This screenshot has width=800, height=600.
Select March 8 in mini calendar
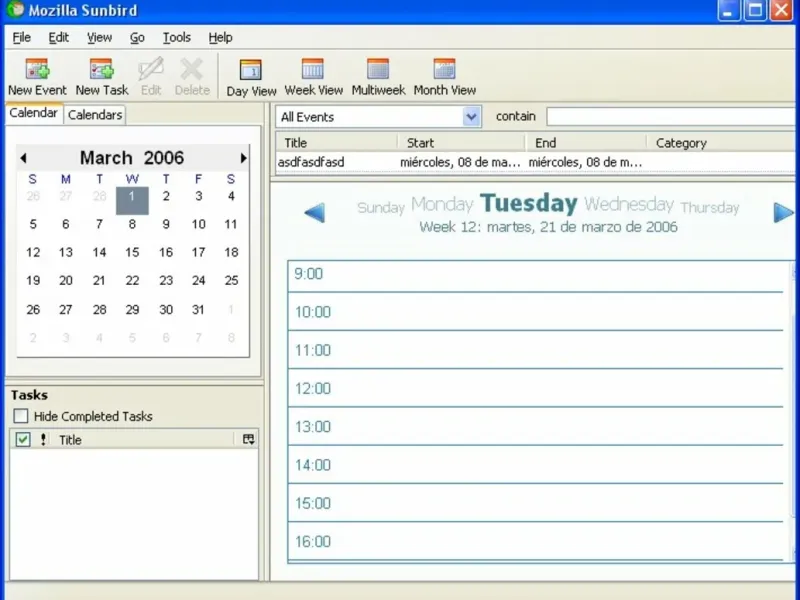[x=132, y=224]
